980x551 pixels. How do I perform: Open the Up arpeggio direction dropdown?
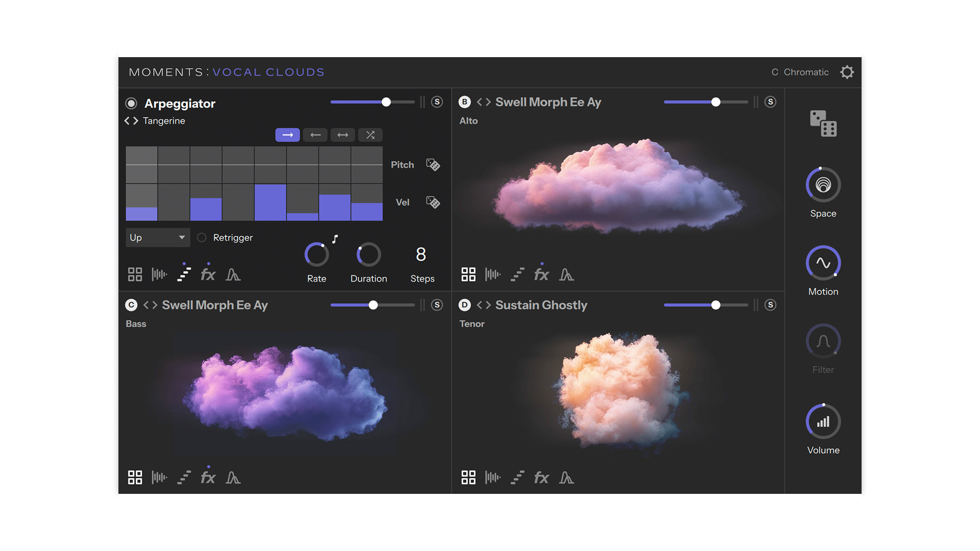coord(157,237)
